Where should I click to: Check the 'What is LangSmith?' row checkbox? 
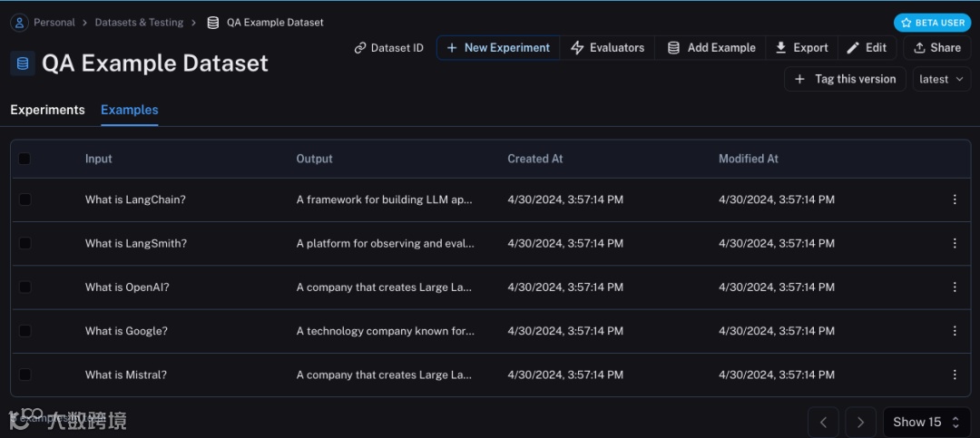click(x=24, y=243)
